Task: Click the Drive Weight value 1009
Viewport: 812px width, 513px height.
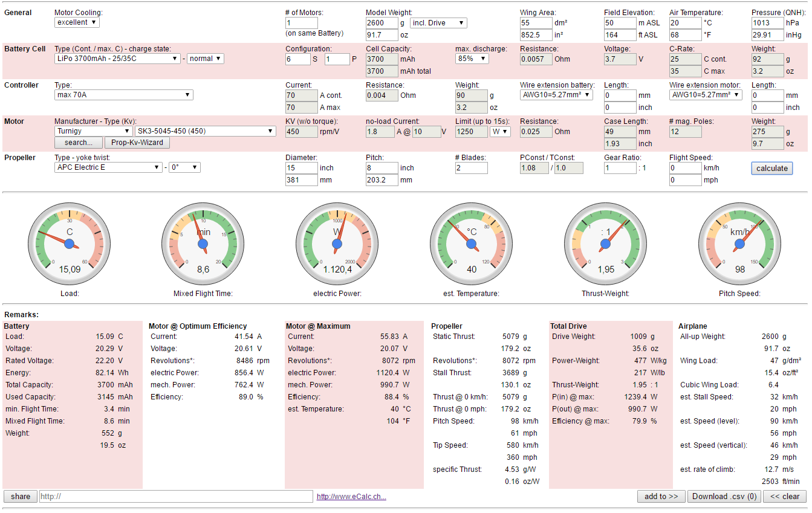Action: [638, 337]
